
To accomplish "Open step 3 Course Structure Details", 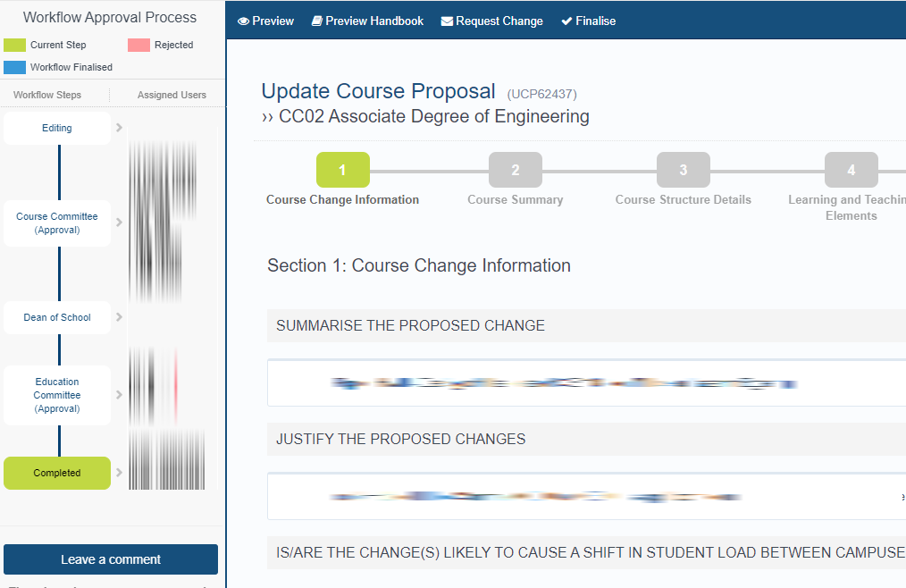I will point(684,170).
